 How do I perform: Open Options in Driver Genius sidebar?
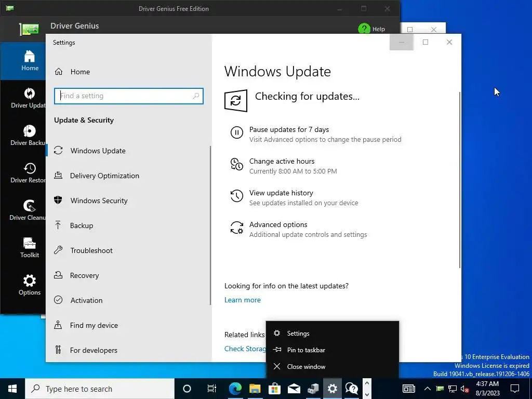29,285
